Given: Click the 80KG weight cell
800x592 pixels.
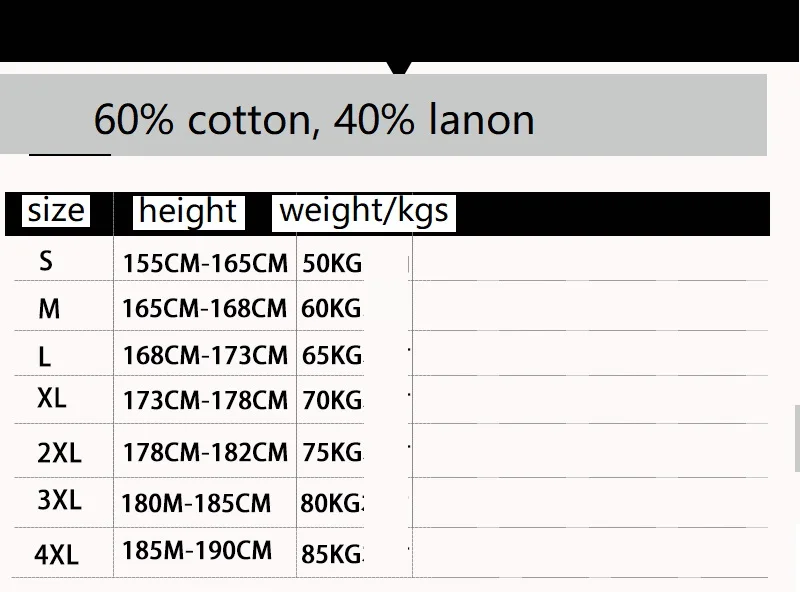Looking at the screenshot, I should point(332,503).
